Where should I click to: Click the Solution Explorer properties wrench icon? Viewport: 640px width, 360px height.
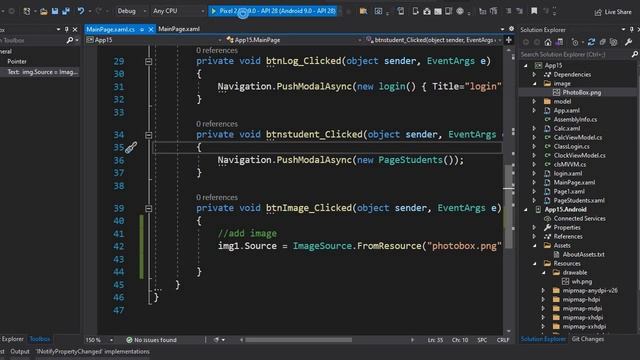point(629,42)
